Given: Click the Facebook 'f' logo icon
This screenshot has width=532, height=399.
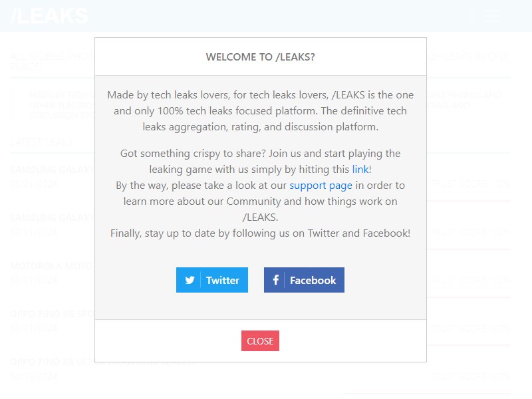Looking at the screenshot, I should tap(275, 280).
